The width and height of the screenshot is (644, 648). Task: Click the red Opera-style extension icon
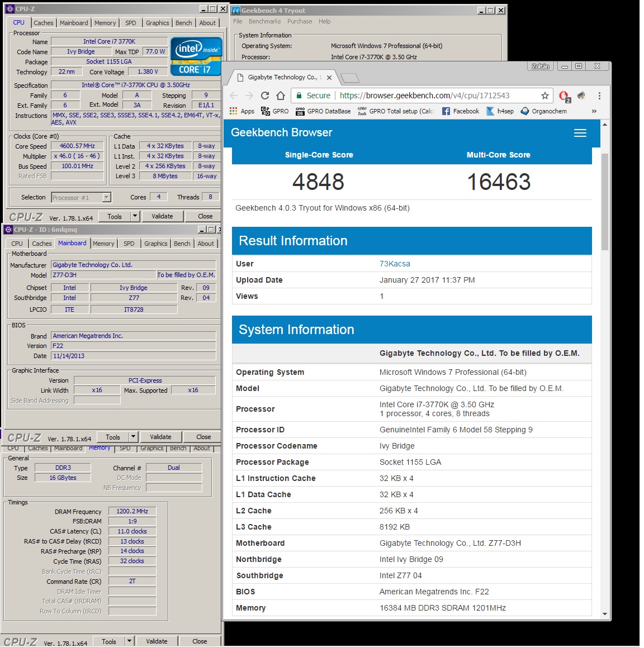tap(563, 96)
